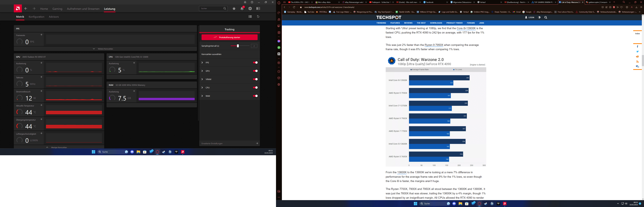Expand the FPS row chevron in Tracking

(x=202, y=63)
